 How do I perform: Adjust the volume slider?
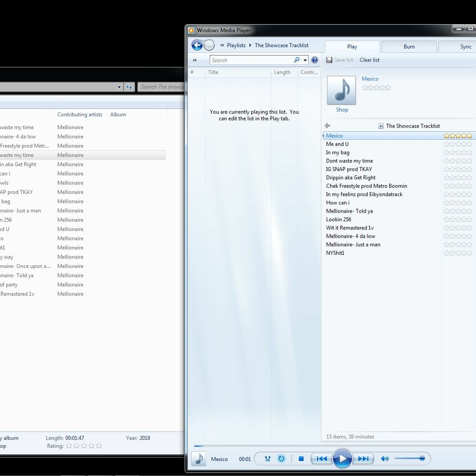click(410, 459)
